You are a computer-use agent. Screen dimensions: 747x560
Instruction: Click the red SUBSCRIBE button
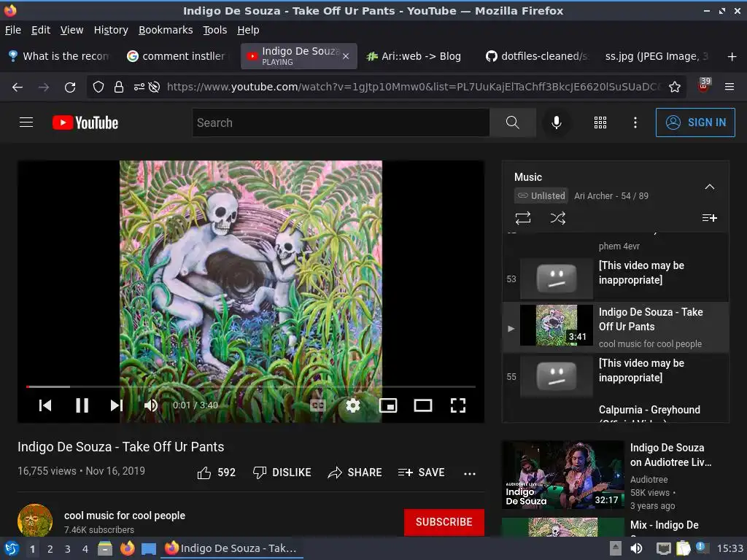[x=444, y=522]
